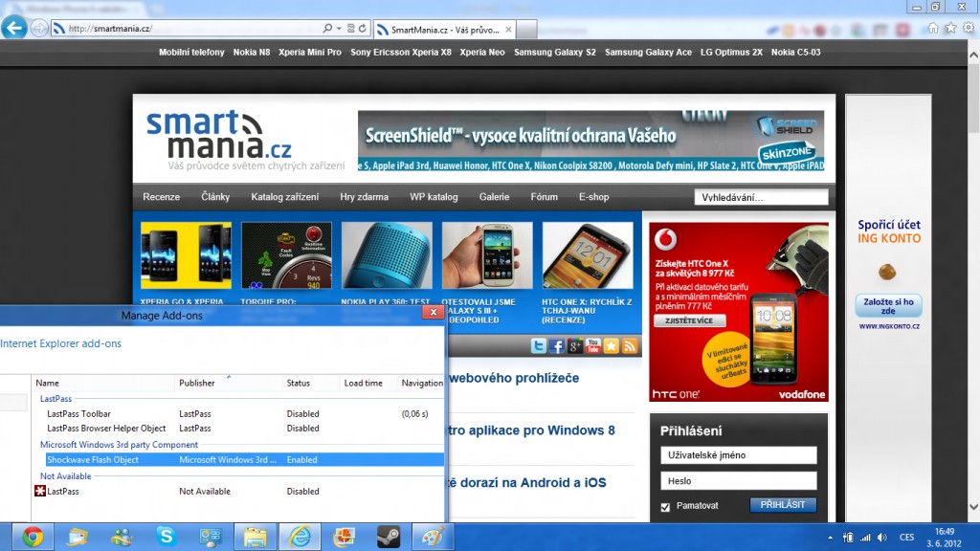This screenshot has width=980, height=551.
Task: Open the Články menu item
Action: pyautogui.click(x=215, y=197)
